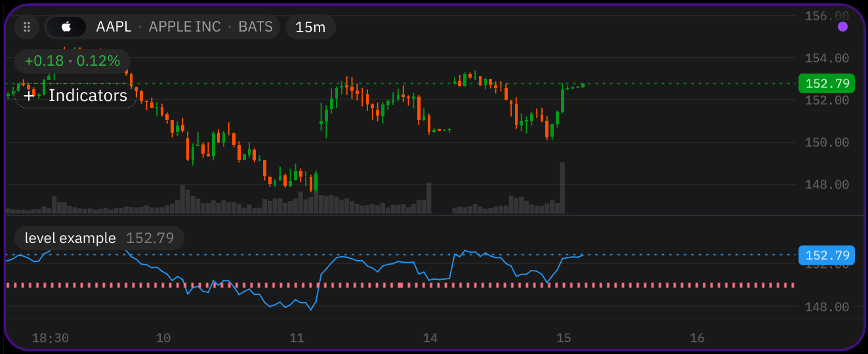Viewport: 868px width, 354px height.
Task: Click the level example indicator legend
Action: pos(99,238)
